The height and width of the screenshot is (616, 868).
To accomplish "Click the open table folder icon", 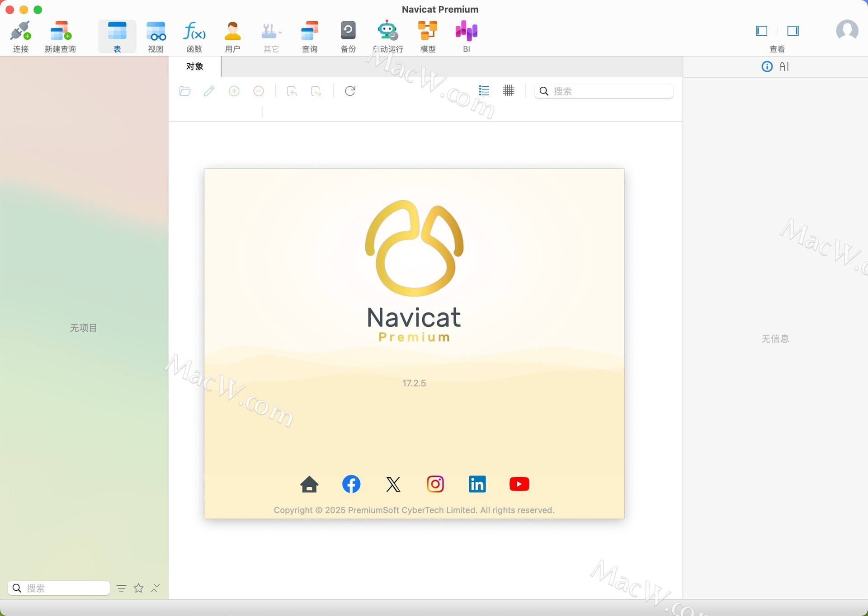I will click(185, 91).
